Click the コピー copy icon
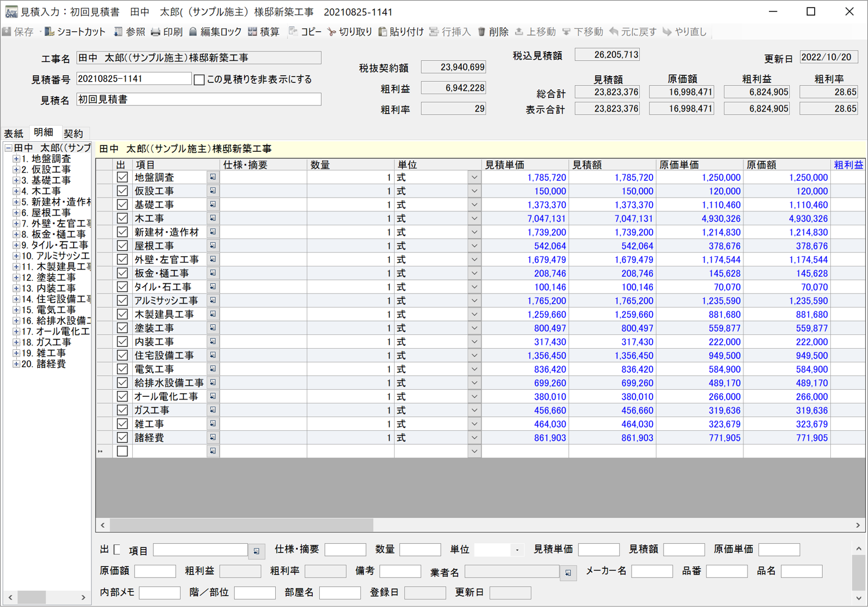 click(293, 32)
